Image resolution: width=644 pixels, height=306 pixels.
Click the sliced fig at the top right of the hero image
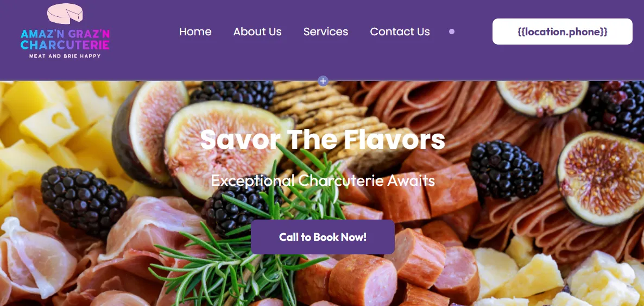(x=542, y=97)
